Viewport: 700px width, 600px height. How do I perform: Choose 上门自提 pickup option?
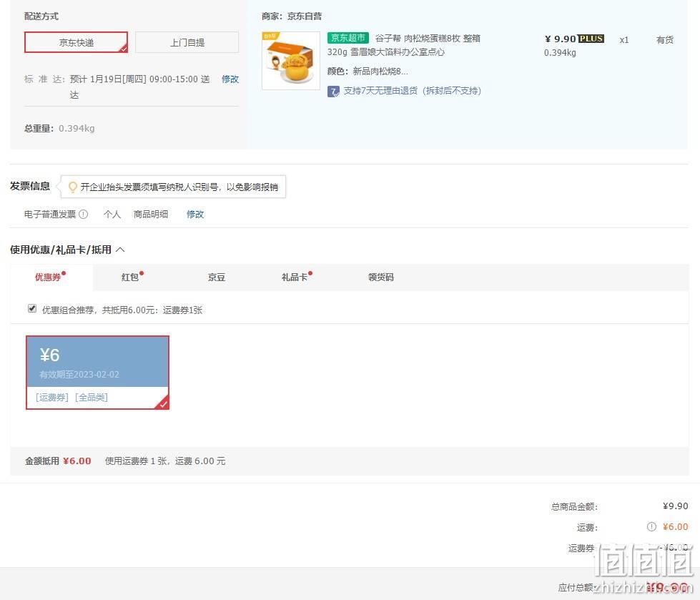point(187,42)
